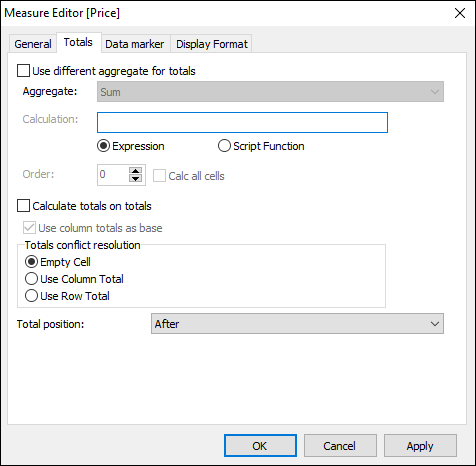Select Empty Cell conflict resolution
Screen dimensions: 476x466
pos(31,262)
